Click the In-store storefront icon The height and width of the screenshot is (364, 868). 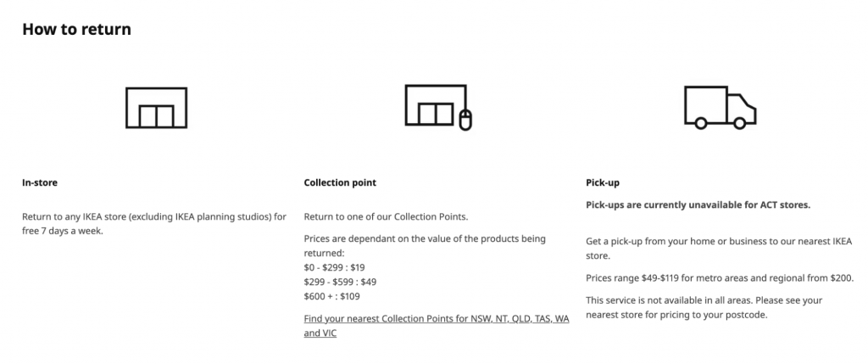tap(156, 107)
